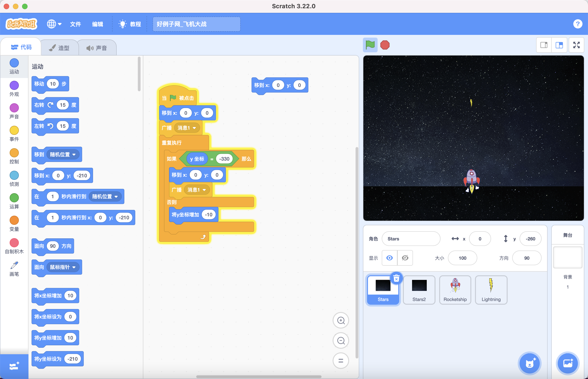Reset workspace zoom to default

click(341, 361)
